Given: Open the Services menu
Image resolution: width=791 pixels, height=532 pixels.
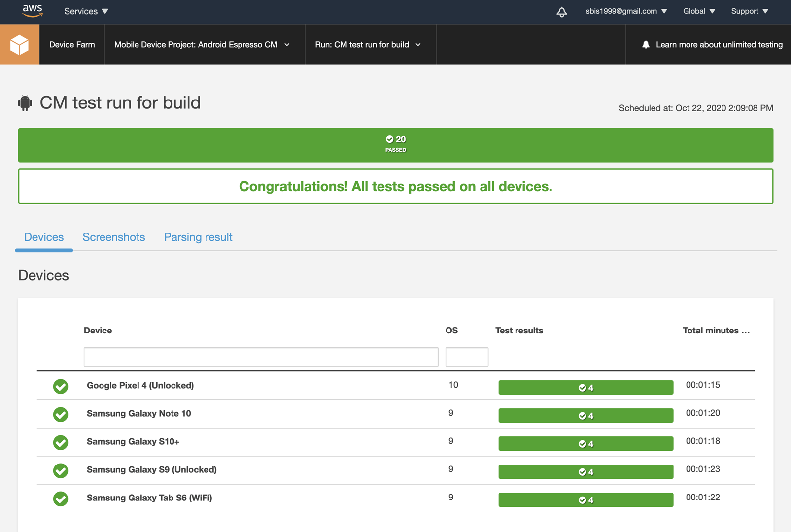Looking at the screenshot, I should point(86,11).
